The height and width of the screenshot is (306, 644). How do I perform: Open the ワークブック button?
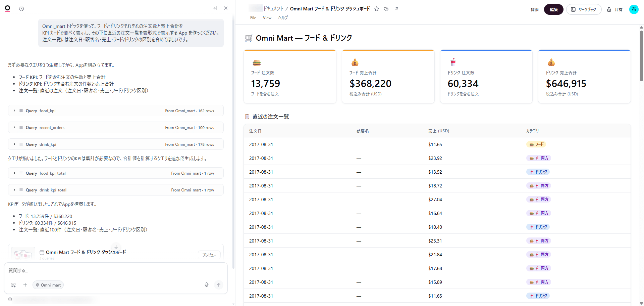point(584,9)
